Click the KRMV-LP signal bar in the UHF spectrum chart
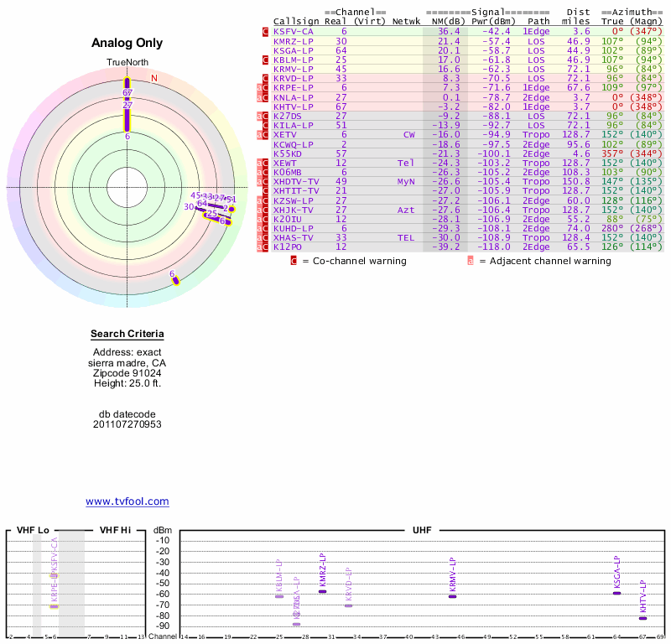Screen dimensions: 671x644 (x=452, y=596)
